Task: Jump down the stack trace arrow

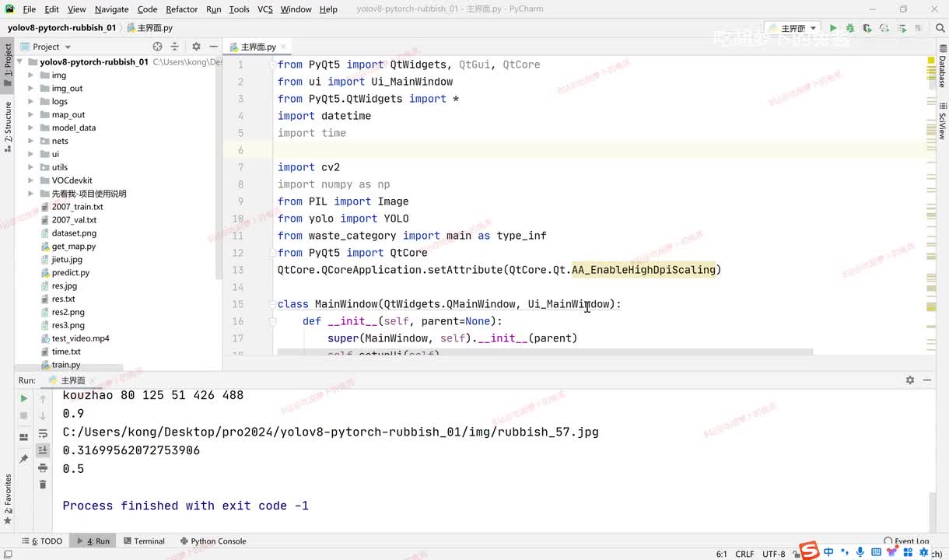Action: tap(43, 416)
